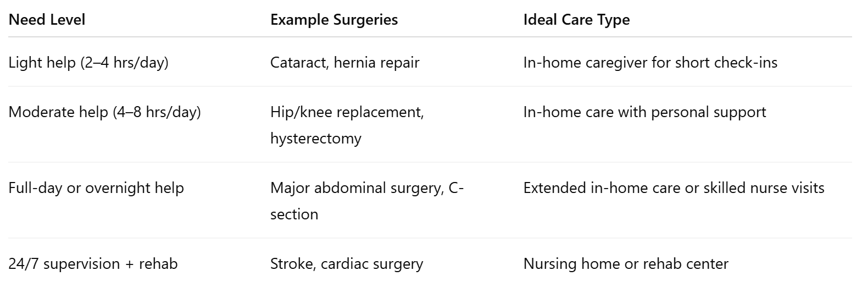Click the word section under Major abdominal
Image resolution: width=868 pixels, height=298 pixels.
[x=294, y=214]
